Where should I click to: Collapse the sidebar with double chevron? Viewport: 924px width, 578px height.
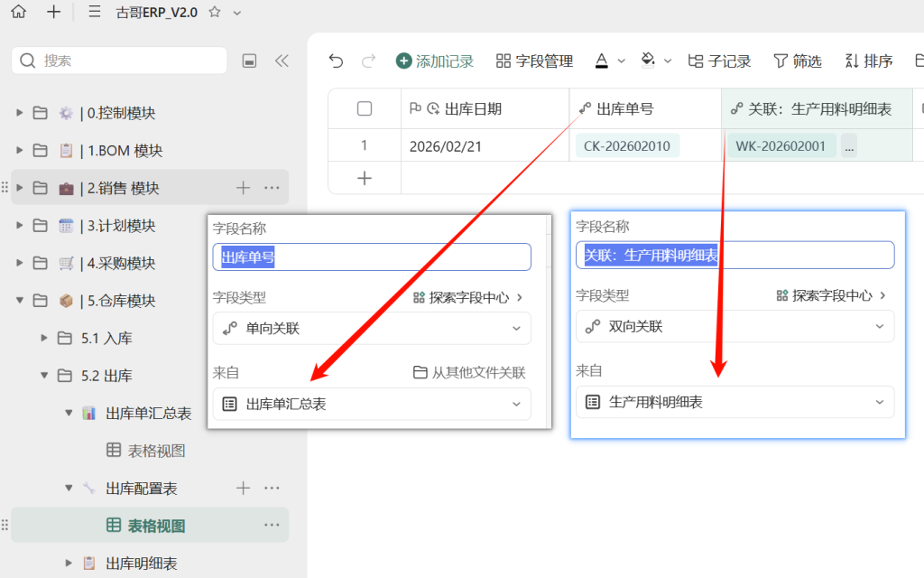pos(282,61)
